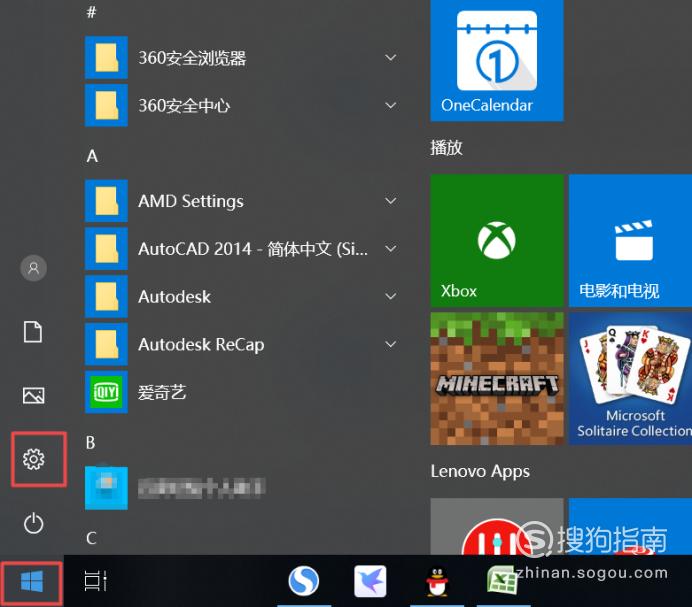Click the Windows Start button
Screen dimensions: 692x607
32,581
